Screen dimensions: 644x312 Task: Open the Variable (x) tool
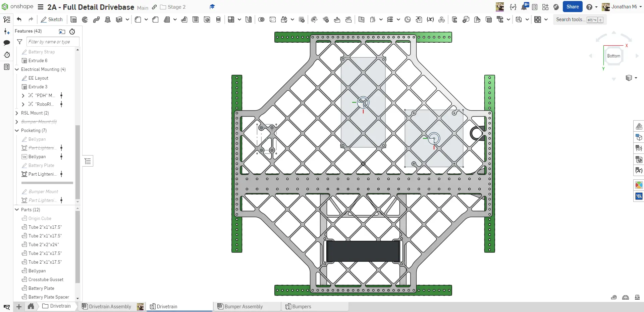pyautogui.click(x=430, y=19)
